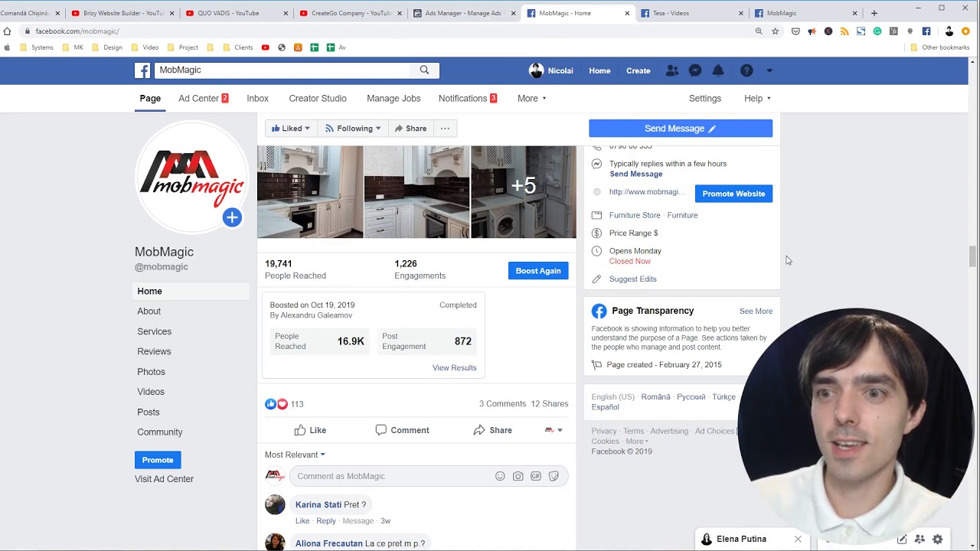Select the Page tab

(x=150, y=98)
